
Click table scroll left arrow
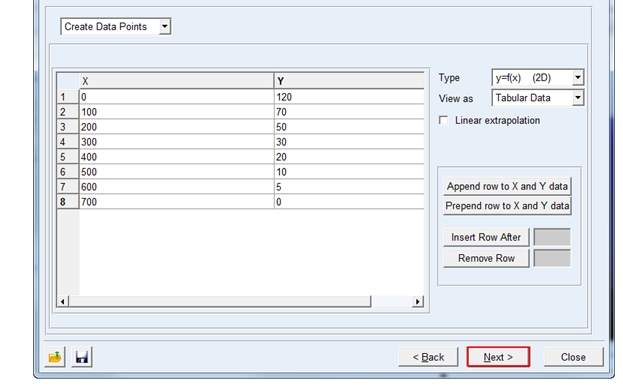pyautogui.click(x=63, y=301)
